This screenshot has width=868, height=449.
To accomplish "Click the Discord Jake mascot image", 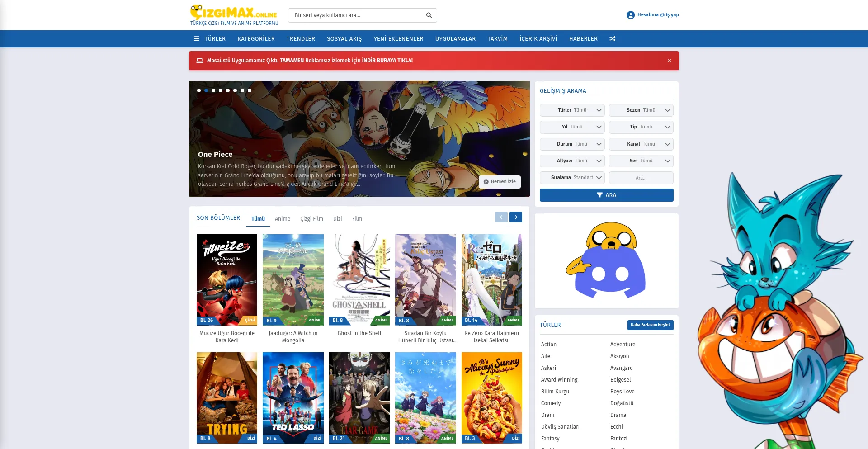I will click(606, 260).
